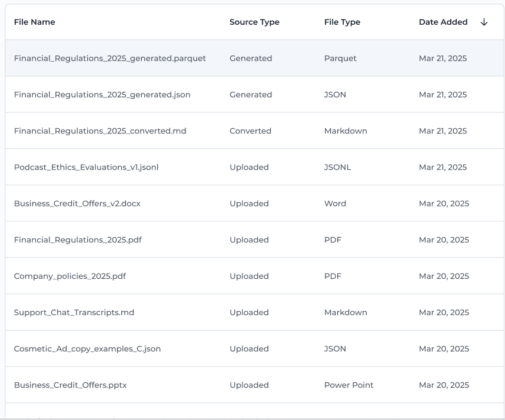Click the Parquet file type cell
505x420 pixels.
(x=340, y=58)
